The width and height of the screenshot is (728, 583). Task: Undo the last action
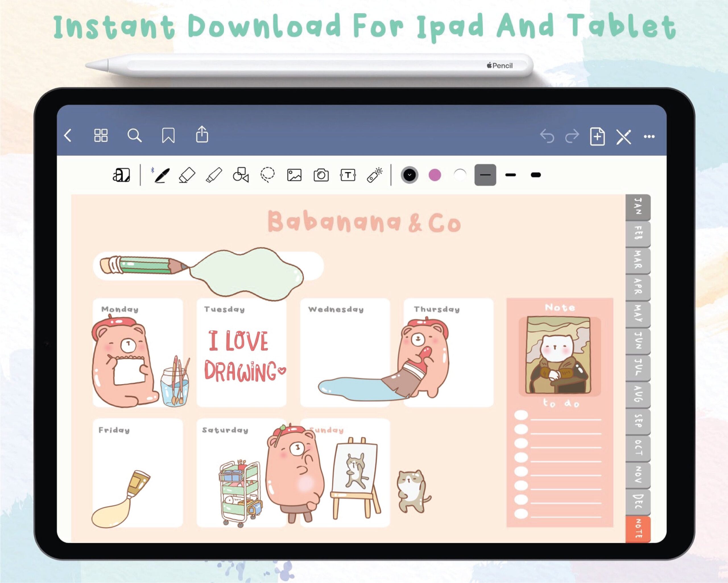click(x=547, y=136)
